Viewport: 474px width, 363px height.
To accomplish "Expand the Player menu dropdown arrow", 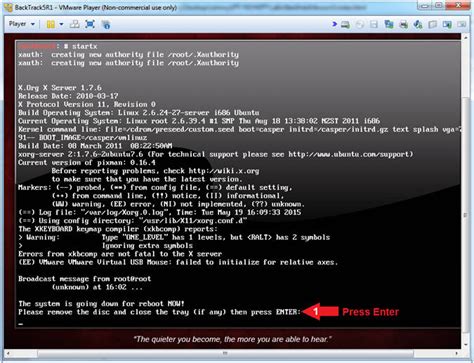I will [x=32, y=24].
